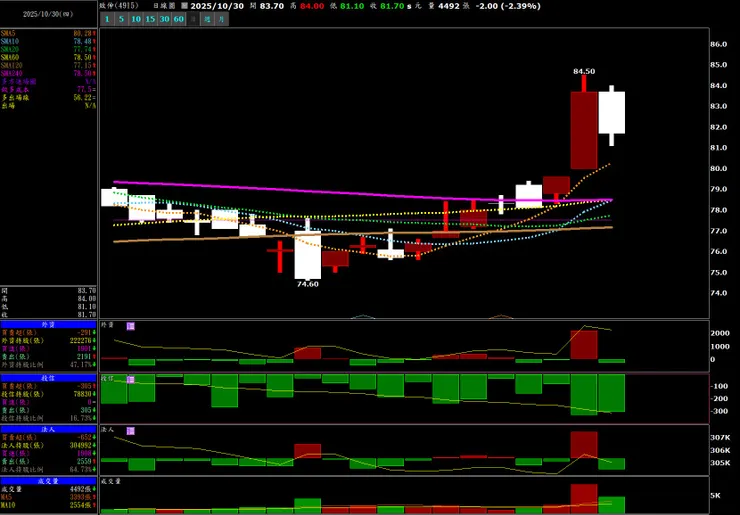
Task: Click the 84.50 high price label
Action: click(584, 71)
